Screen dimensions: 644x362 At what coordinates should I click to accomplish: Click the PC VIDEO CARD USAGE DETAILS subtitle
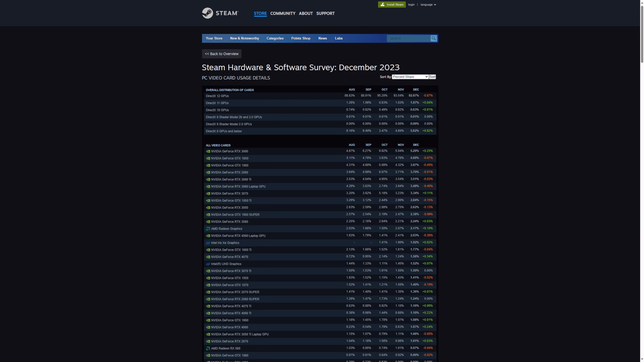pos(236,78)
